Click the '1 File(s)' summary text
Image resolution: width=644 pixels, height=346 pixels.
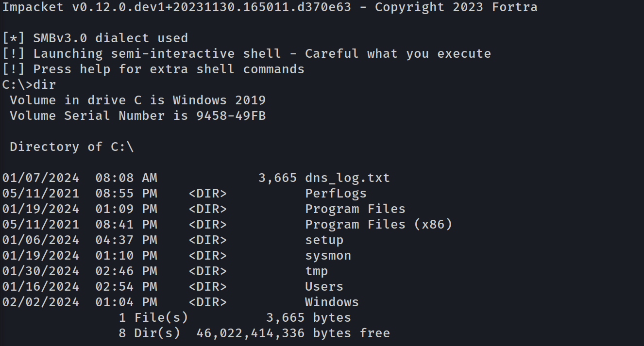(153, 318)
